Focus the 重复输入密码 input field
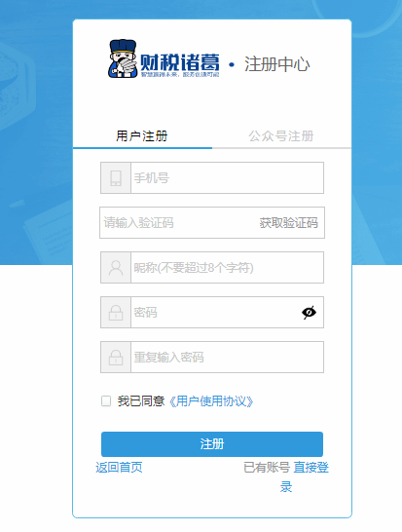 [x=227, y=358]
